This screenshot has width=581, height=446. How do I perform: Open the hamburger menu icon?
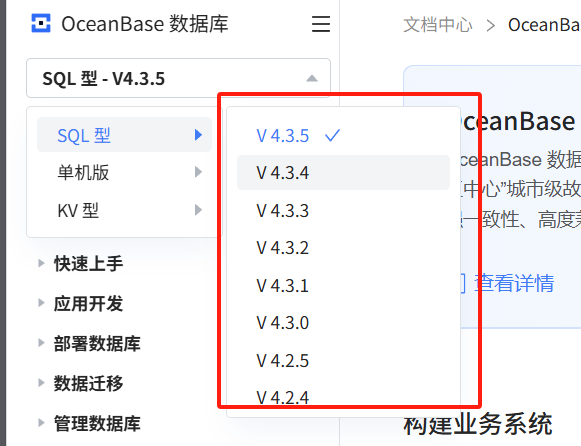[321, 24]
